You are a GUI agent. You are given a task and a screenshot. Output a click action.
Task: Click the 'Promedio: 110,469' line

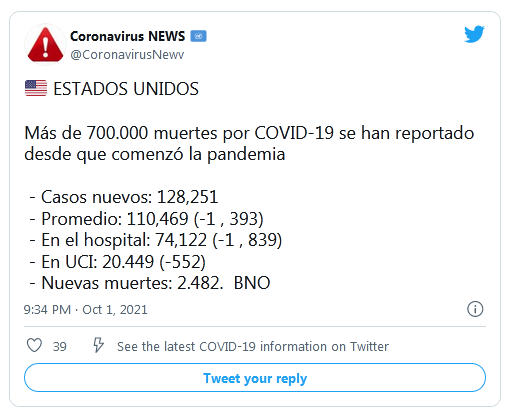pos(146,218)
